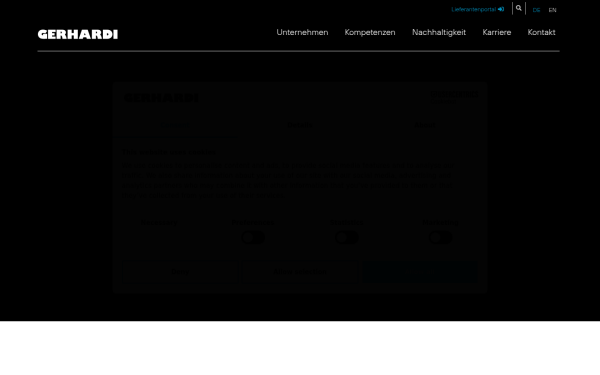Open the search magnifier icon
This screenshot has height=375, width=600.
(518, 8)
